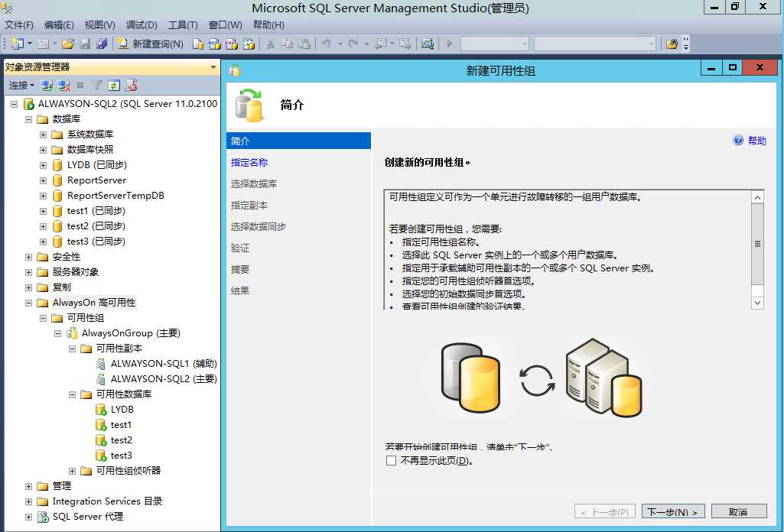Click the ALWAYSON-SQL1 (辅助) replica icon
The height and width of the screenshot is (532, 784).
coord(101,364)
